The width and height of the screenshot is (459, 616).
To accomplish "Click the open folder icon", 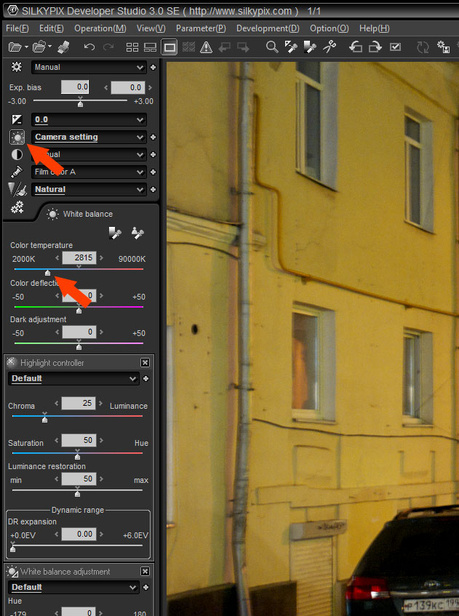I will pos(39,48).
